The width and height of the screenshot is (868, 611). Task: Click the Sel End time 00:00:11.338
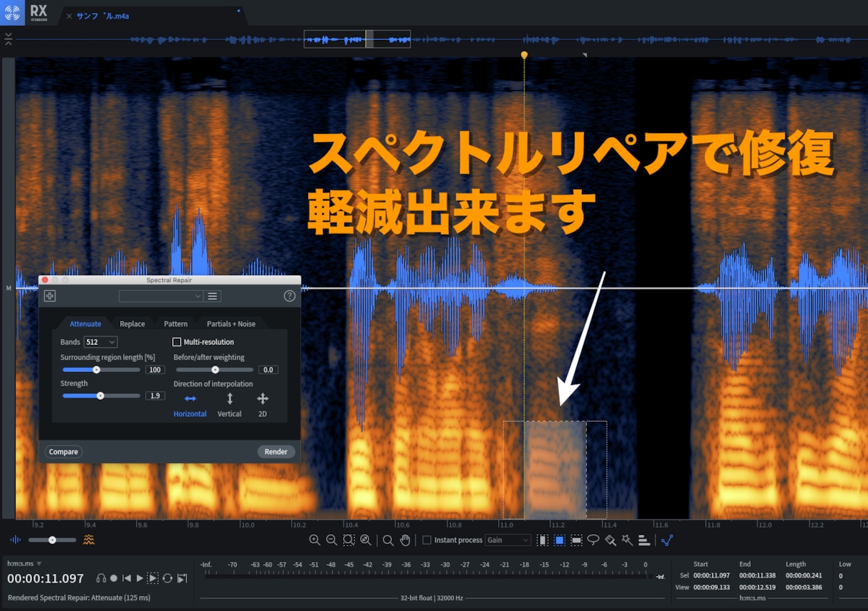758,575
